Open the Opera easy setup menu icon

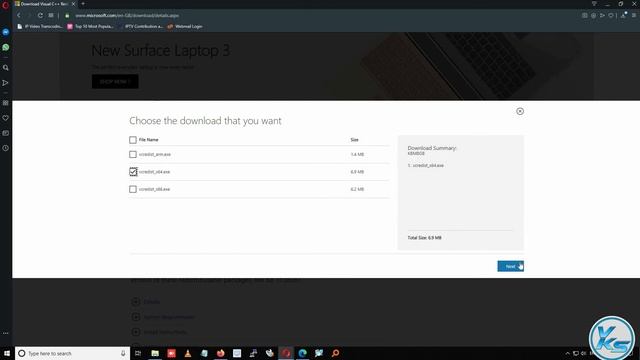pos(634,16)
